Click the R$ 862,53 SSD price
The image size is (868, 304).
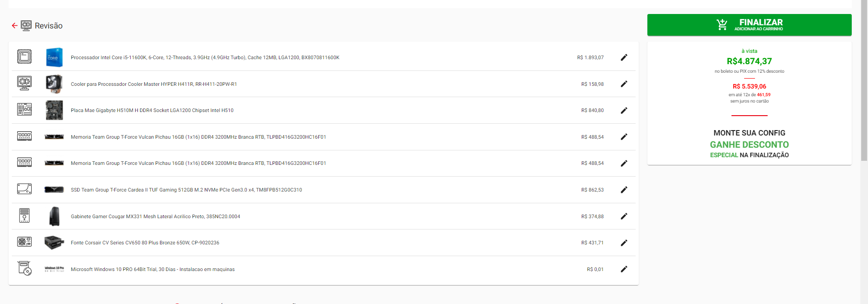tap(592, 190)
